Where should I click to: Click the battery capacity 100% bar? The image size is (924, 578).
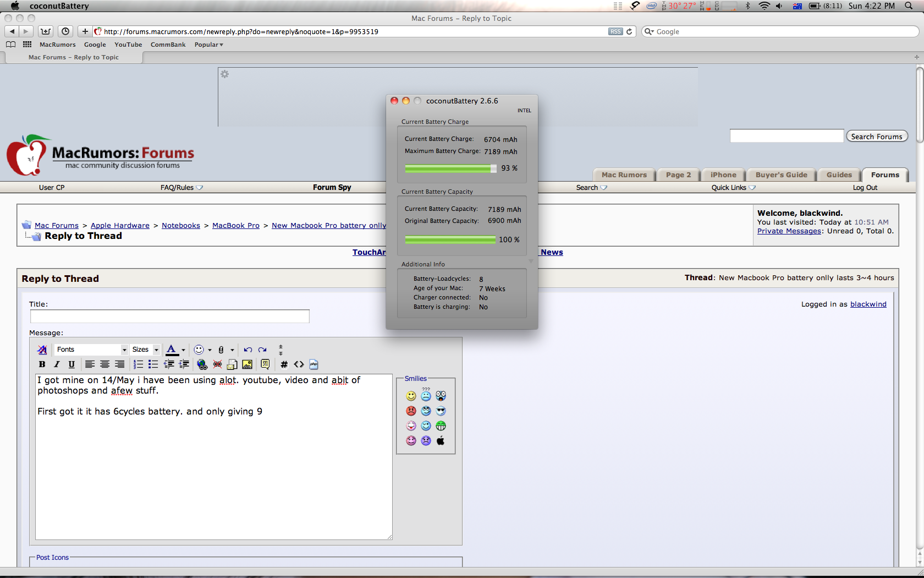(x=450, y=239)
